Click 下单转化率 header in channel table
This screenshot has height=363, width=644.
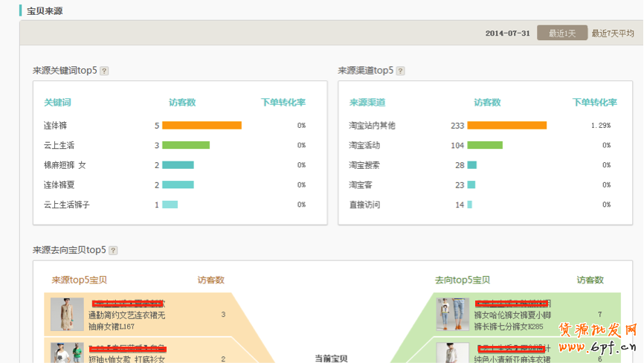point(594,103)
